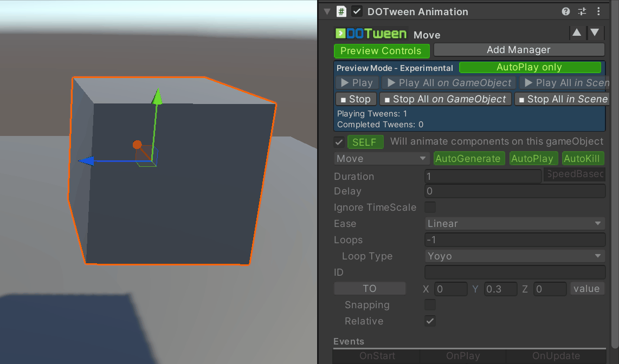The height and width of the screenshot is (364, 619).
Task: Click the Stop preview button
Action: [356, 99]
